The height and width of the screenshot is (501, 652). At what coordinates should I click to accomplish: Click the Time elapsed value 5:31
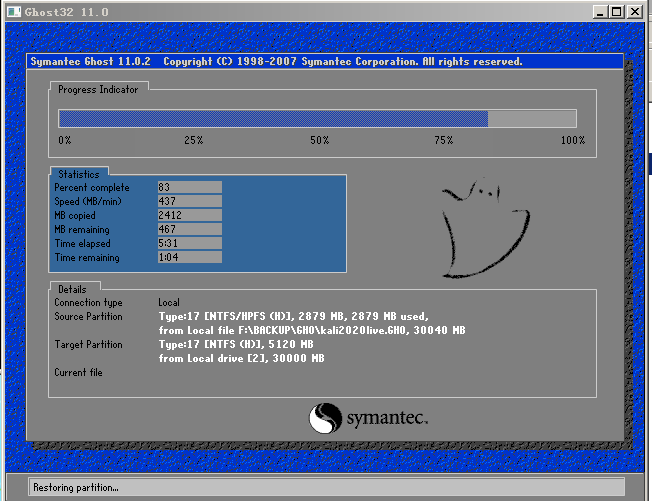(190, 243)
